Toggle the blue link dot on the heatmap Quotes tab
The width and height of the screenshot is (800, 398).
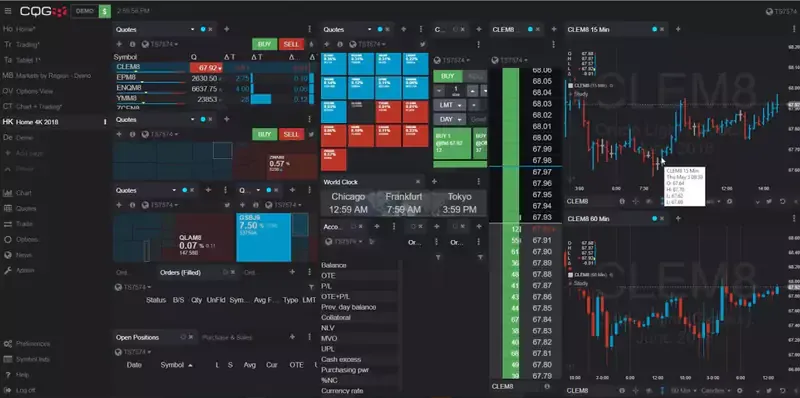pos(380,30)
